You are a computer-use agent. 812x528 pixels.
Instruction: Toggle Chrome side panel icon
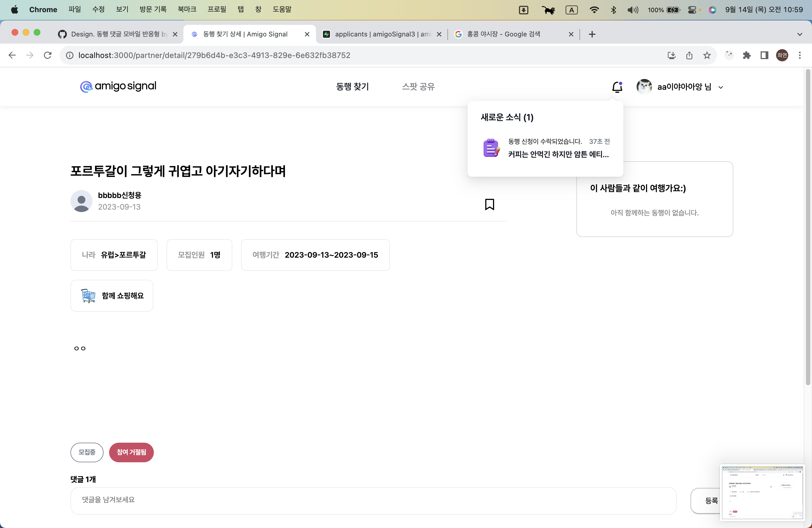pyautogui.click(x=764, y=55)
